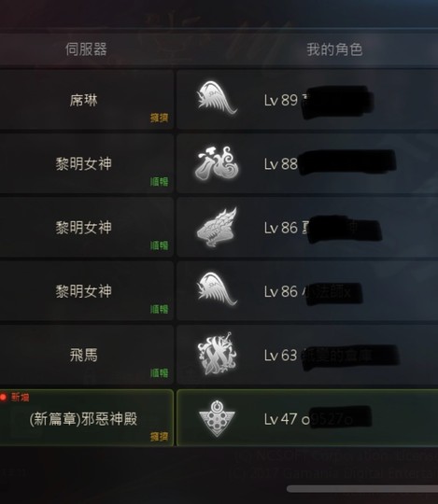
Task: Select the highlighted Lv 47 character entry
Action: (307, 418)
